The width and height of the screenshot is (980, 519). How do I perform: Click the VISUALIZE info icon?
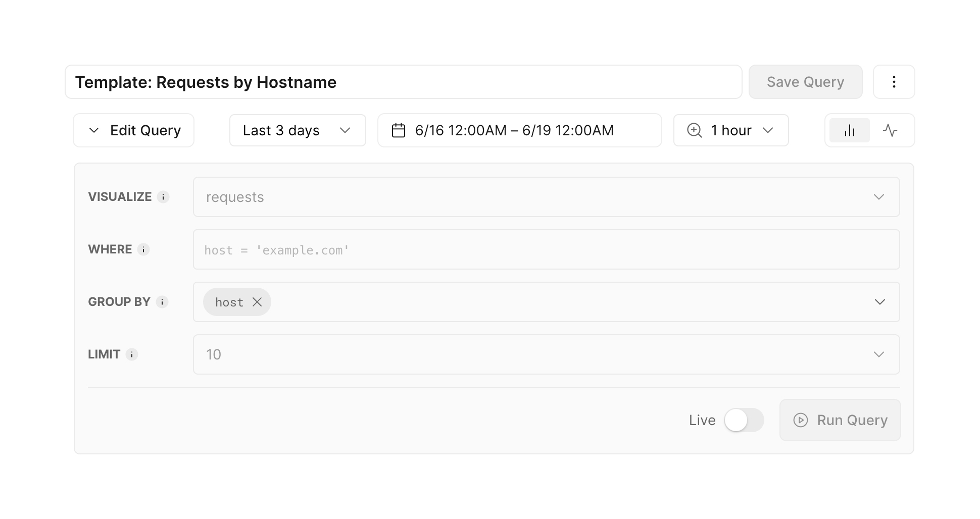pos(163,197)
